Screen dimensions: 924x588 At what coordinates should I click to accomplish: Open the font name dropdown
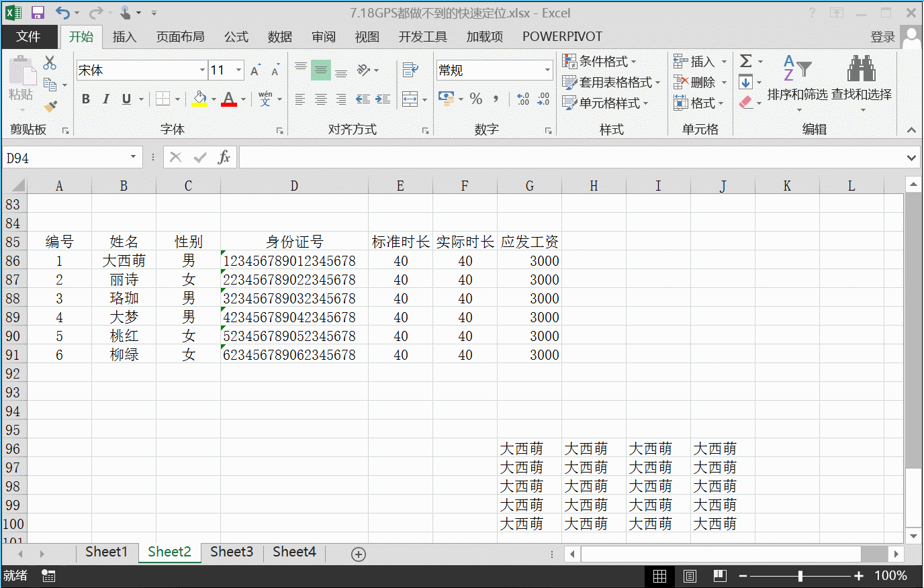click(x=203, y=70)
